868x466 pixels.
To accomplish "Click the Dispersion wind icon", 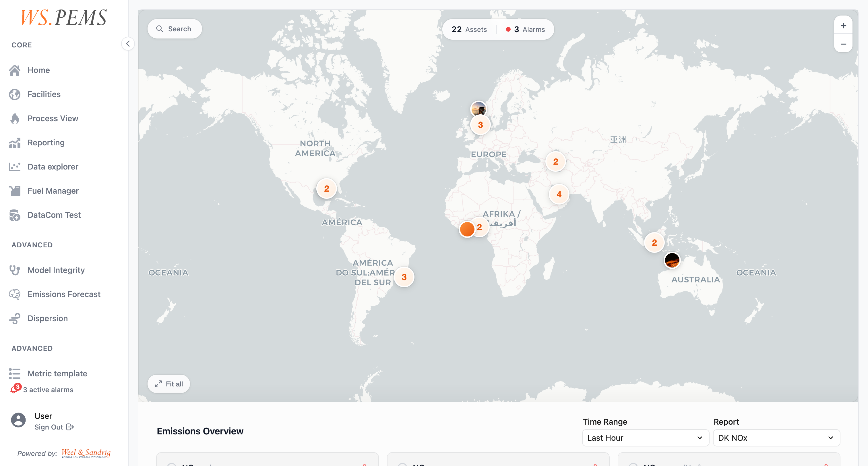I will pos(15,318).
